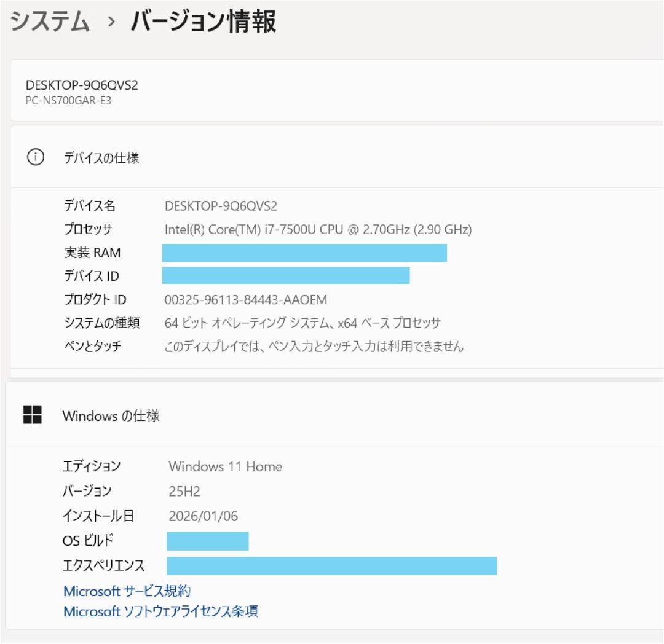Select the OS ビルド highlighted value
This screenshot has width=664, height=644.
(x=207, y=541)
